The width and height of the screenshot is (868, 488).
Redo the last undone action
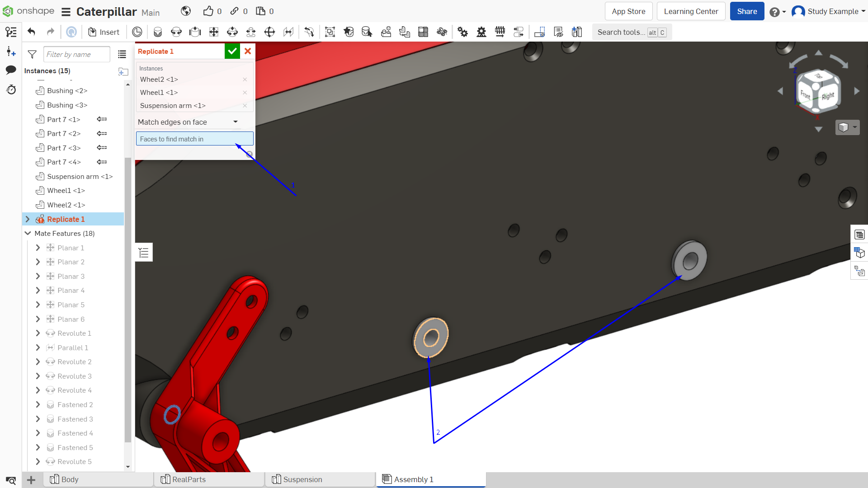50,32
